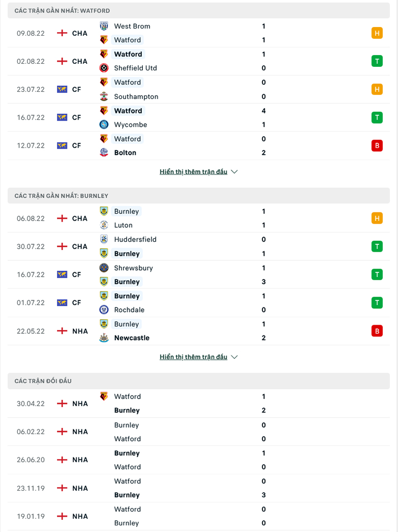Image resolution: width=398 pixels, height=532 pixels.
Task: Click the England flag beside 22.05.22 NHA
Action: point(62,331)
